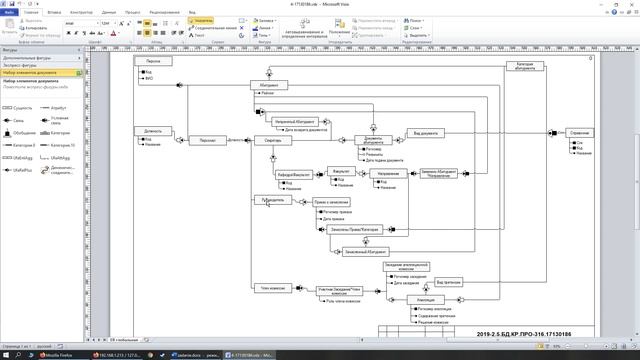Click the undo icon in quick access toolbar
Screen dimensions: 640x360
tap(19, 4)
